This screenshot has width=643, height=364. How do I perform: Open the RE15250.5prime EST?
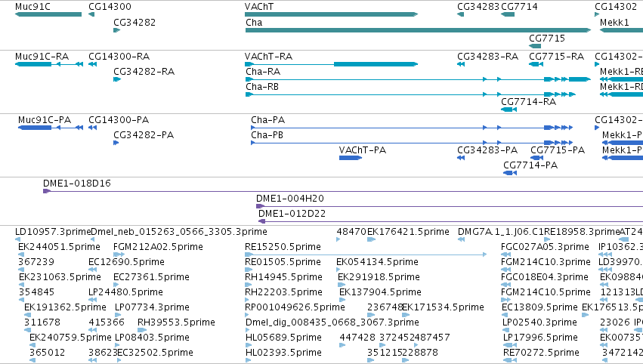[x=366, y=254]
